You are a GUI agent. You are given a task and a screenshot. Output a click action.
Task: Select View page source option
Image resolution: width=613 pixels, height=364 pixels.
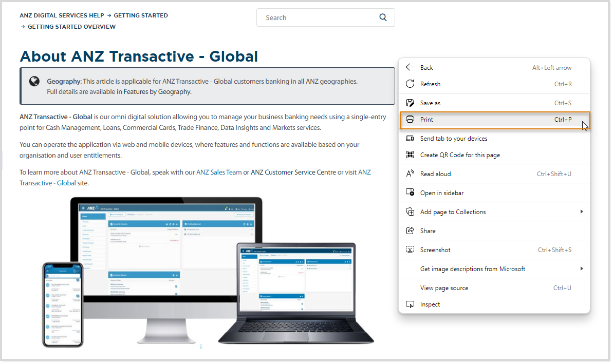coord(444,288)
